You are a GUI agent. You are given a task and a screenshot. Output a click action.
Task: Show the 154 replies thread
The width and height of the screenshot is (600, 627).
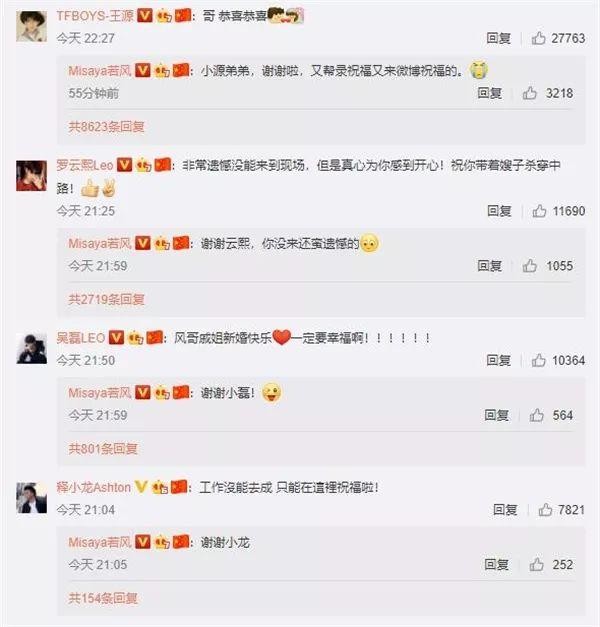pyautogui.click(x=103, y=598)
